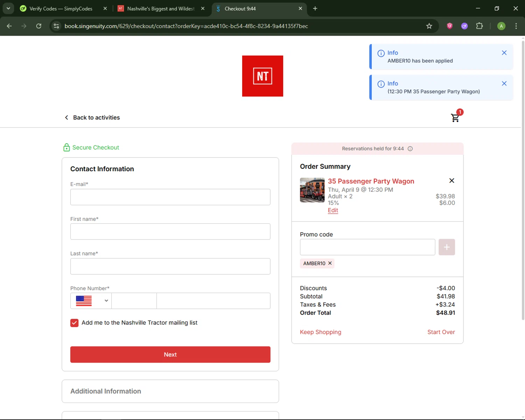
Task: Click the Start Over link
Action: (441, 332)
